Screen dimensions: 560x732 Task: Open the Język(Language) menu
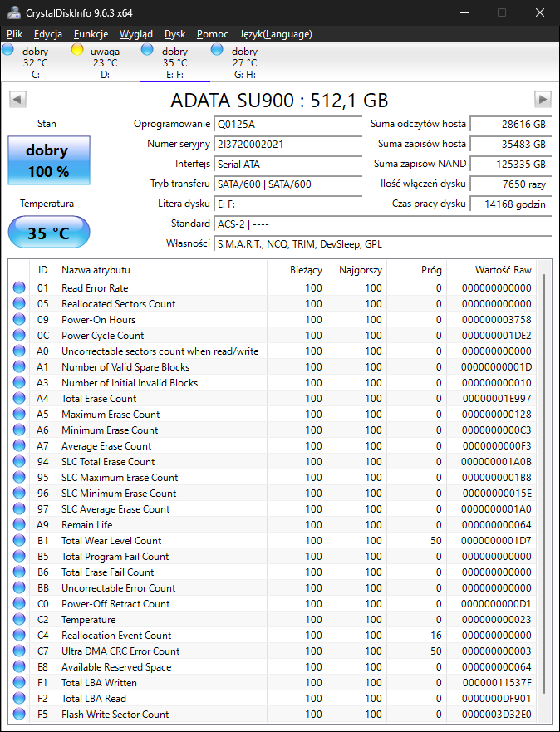(x=276, y=34)
